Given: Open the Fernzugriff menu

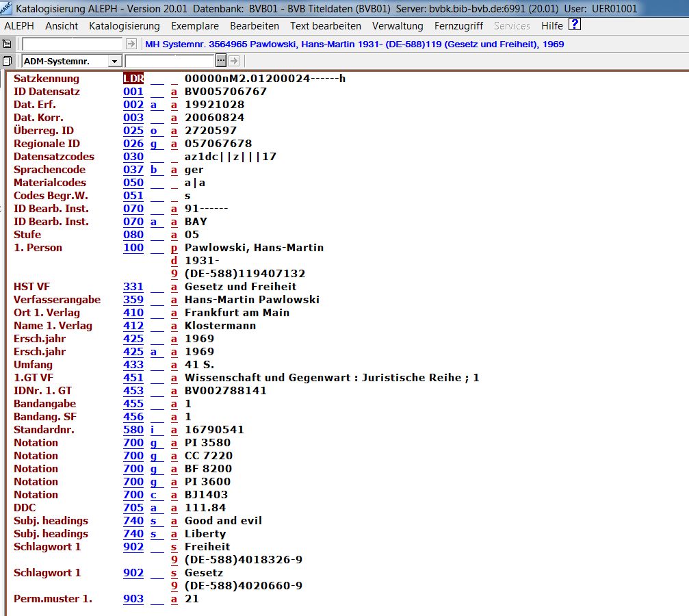Looking at the screenshot, I should (x=458, y=26).
